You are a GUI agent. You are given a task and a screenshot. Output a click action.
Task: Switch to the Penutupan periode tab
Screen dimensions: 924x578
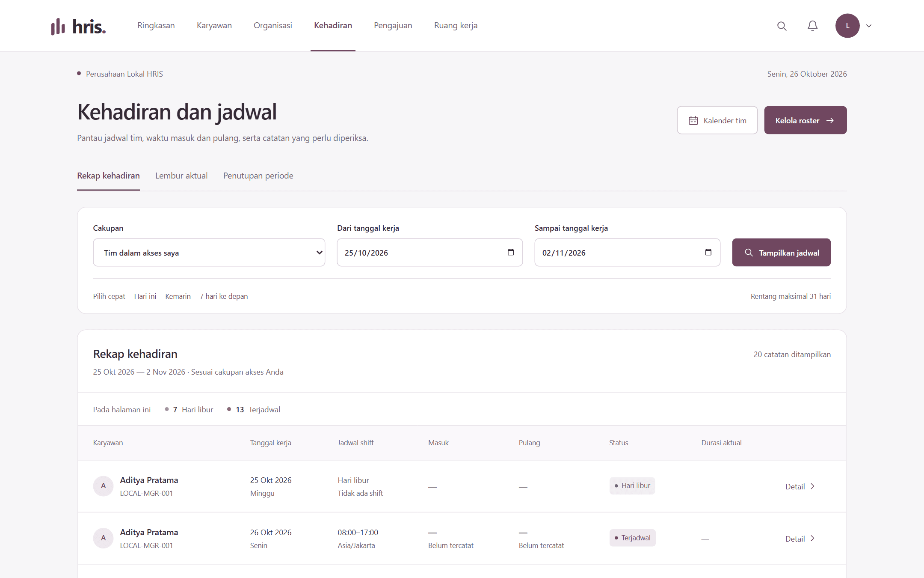coord(258,176)
